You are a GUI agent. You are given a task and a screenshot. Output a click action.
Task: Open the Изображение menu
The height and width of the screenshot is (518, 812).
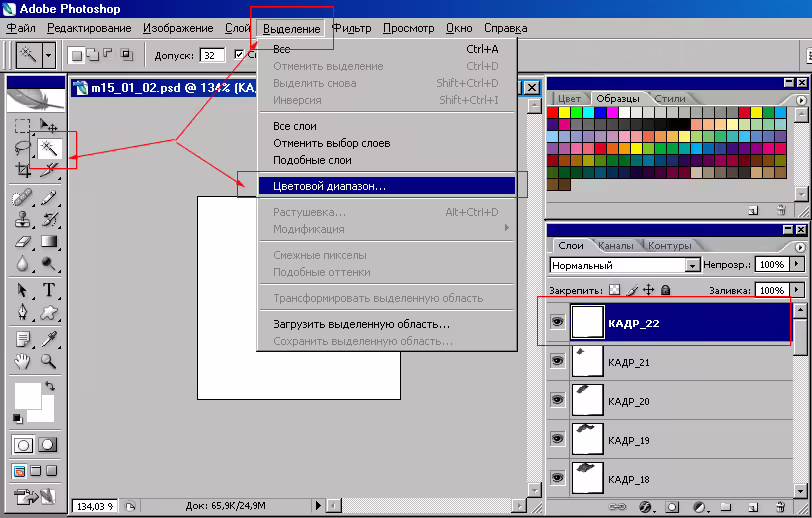(x=178, y=28)
